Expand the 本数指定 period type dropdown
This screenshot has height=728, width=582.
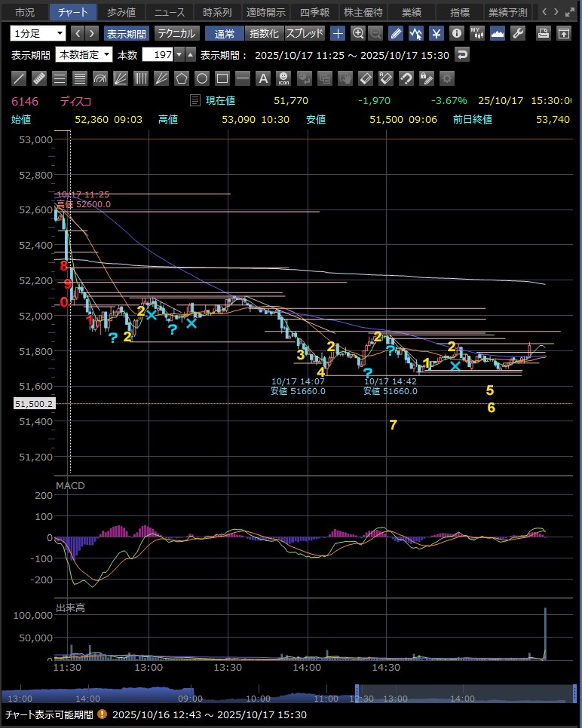click(84, 54)
